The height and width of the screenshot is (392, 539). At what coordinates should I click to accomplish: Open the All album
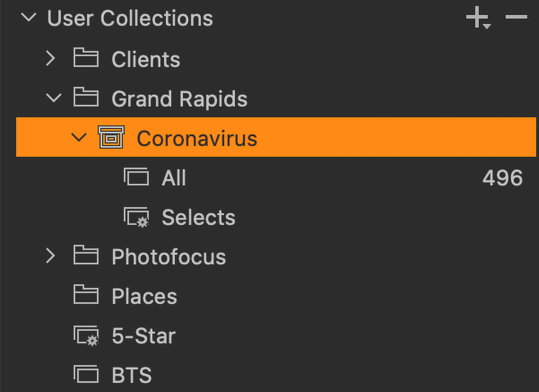[x=174, y=178]
